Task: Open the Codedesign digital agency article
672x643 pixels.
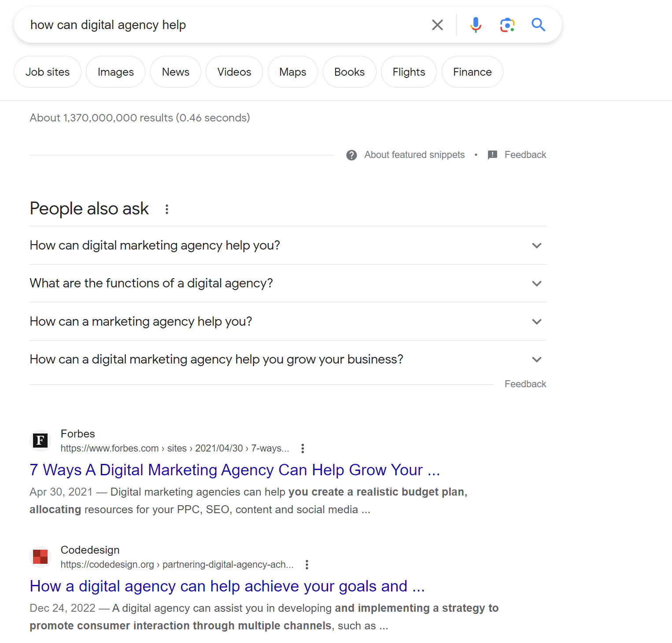Action: [x=227, y=586]
